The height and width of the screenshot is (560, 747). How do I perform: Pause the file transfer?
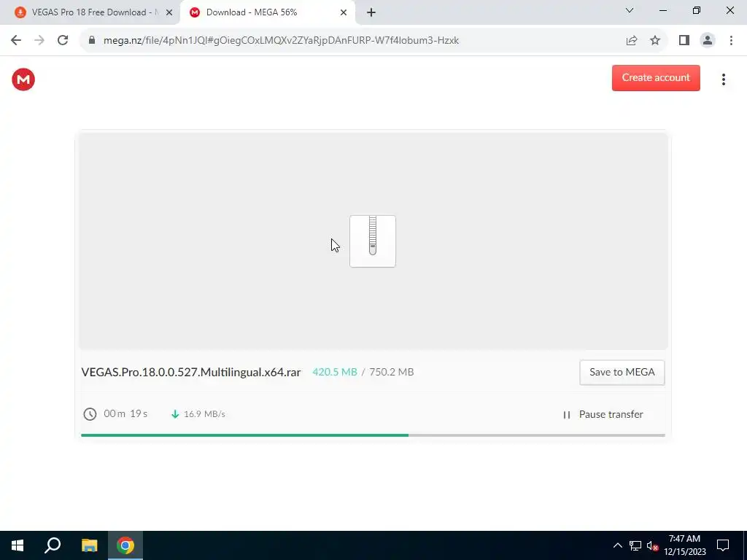tap(603, 414)
